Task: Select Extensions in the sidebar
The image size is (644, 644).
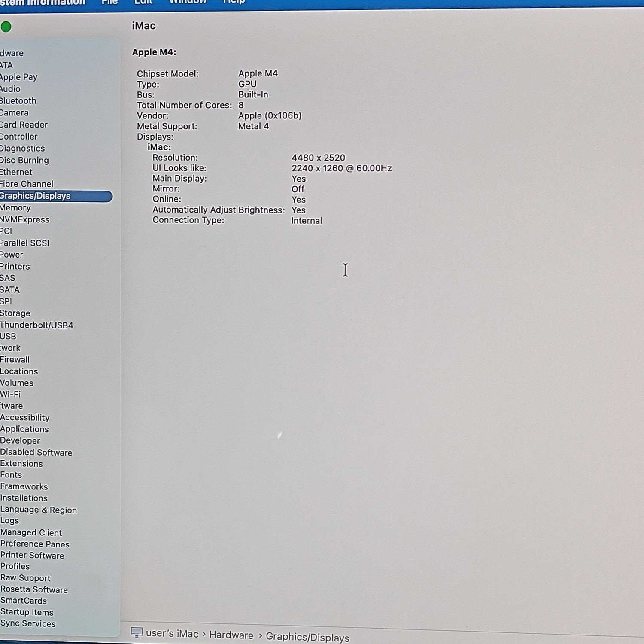Action: [21, 464]
